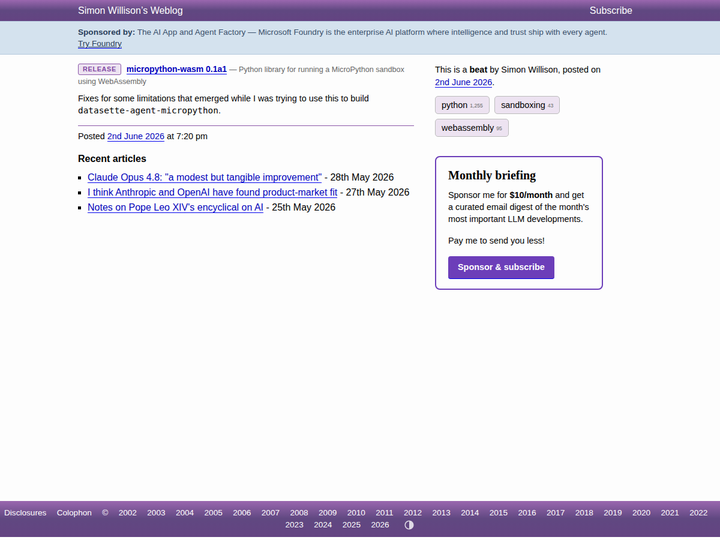This screenshot has height=540, width=720.
Task: Go to the 2012 archive
Action: point(412,512)
